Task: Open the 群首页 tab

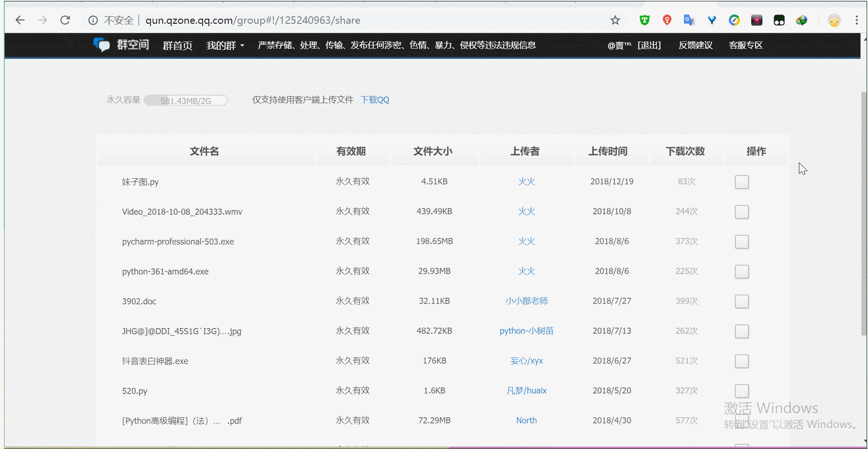Action: click(x=178, y=45)
